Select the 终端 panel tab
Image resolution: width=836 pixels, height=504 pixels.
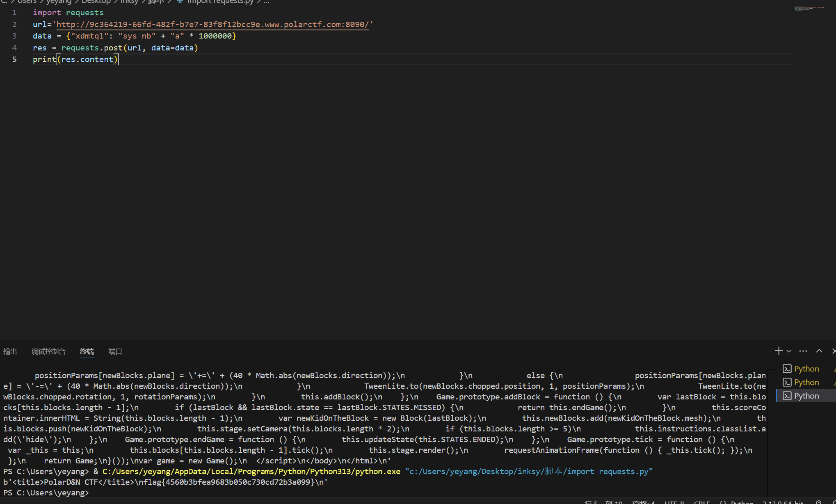click(x=87, y=351)
